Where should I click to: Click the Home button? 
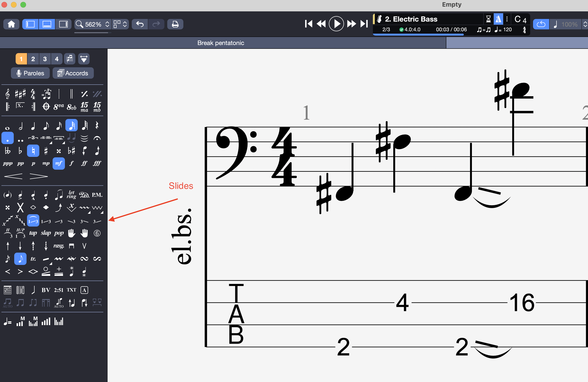11,24
